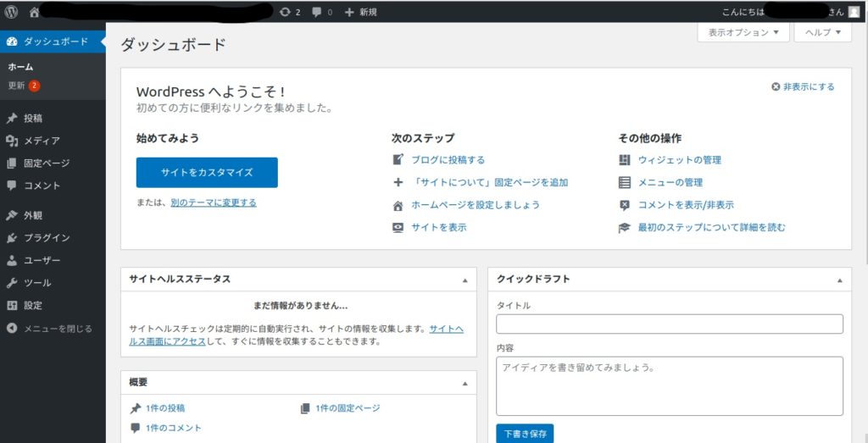Image resolution: width=868 pixels, height=443 pixels.
Task: Click the brush icon beside 外観 in sidebar
Action: (x=12, y=216)
